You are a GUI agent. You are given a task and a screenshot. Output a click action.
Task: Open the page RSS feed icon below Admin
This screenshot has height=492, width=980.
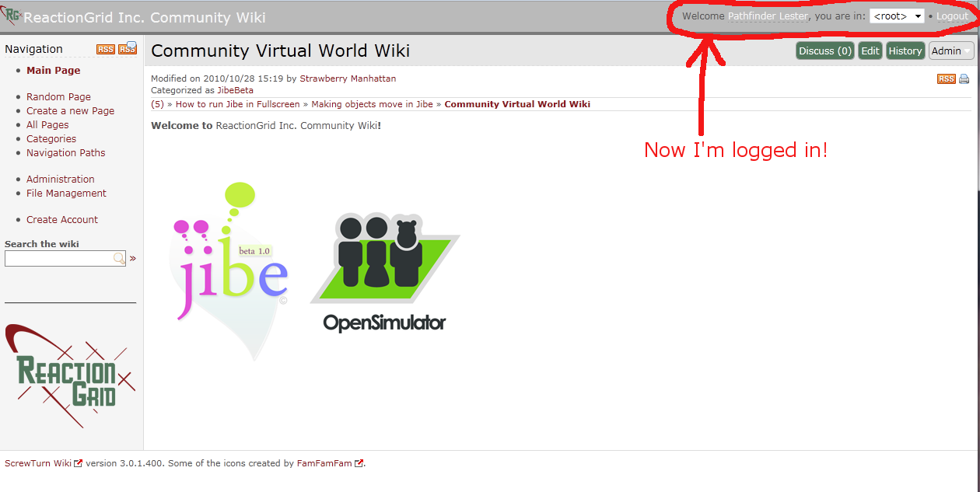[946, 79]
